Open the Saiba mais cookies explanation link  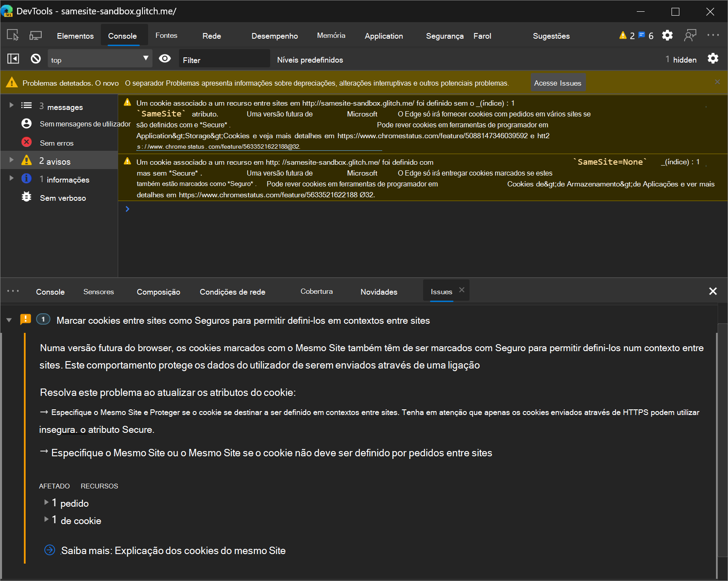pyautogui.click(x=173, y=550)
